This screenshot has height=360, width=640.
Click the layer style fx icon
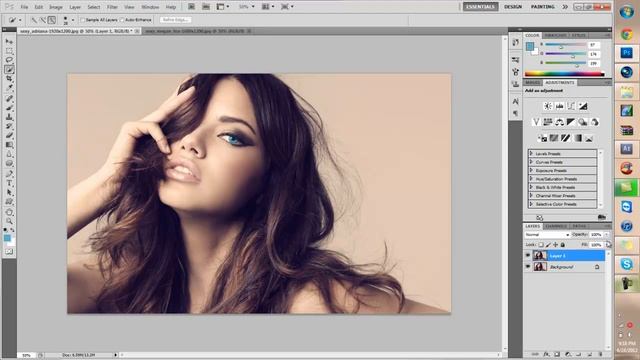point(546,355)
